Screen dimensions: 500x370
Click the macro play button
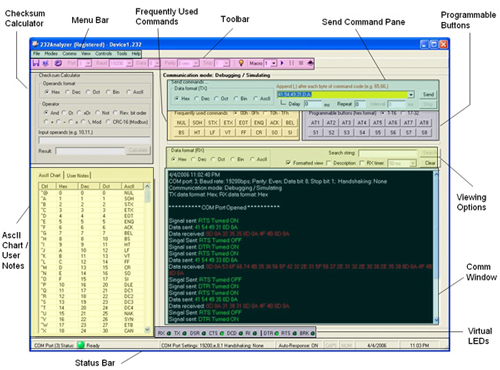pyautogui.click(x=282, y=63)
